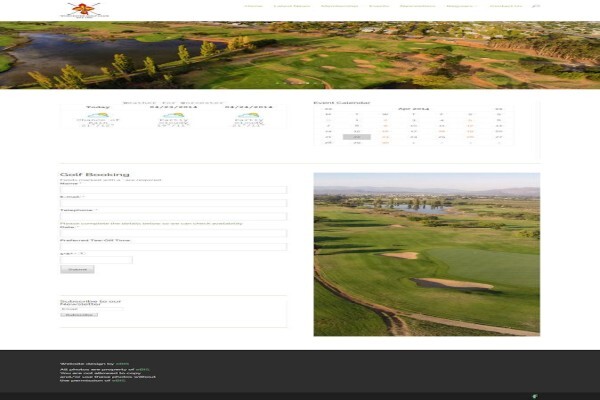Go to the Home menu item

[253, 6]
